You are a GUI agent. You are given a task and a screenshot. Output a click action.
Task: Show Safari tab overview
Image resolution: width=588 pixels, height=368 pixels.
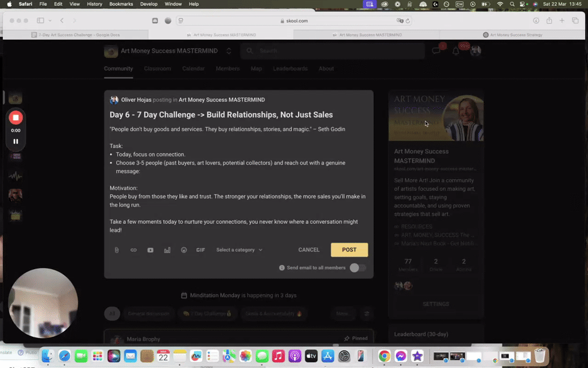coord(575,21)
